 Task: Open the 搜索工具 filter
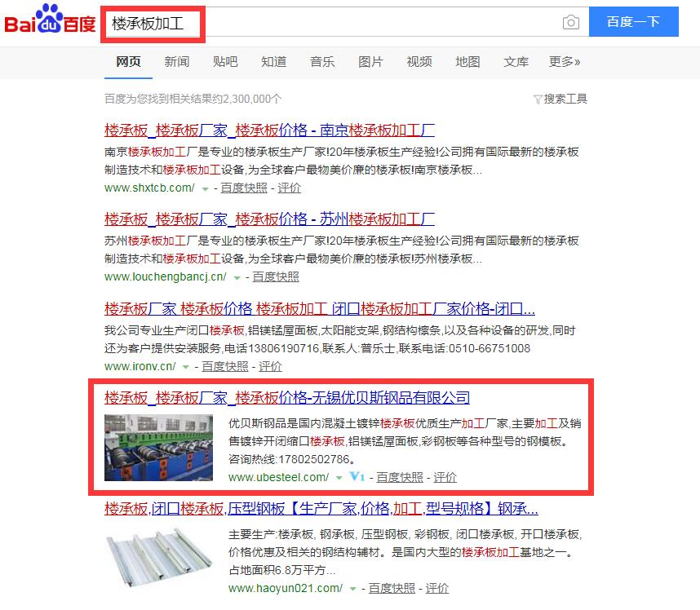(x=560, y=99)
